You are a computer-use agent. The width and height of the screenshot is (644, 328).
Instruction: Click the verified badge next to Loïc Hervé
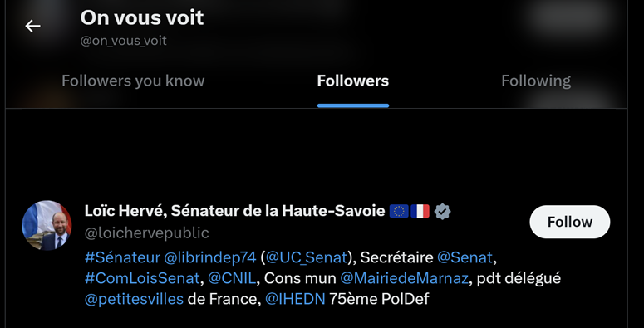[442, 212]
